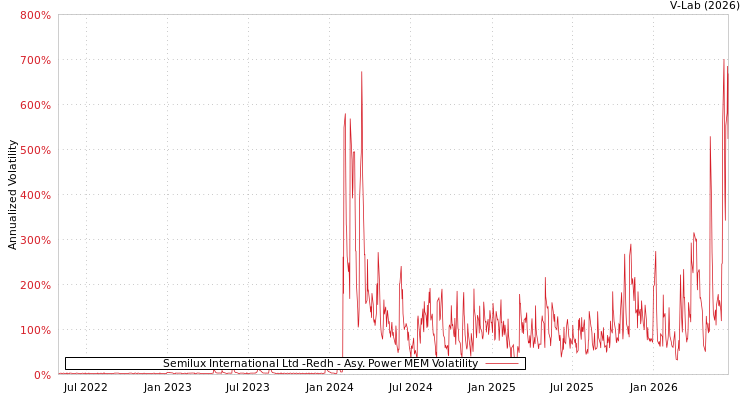
Task: Click the Jul 2022 x-axis label
Action: tap(86, 388)
